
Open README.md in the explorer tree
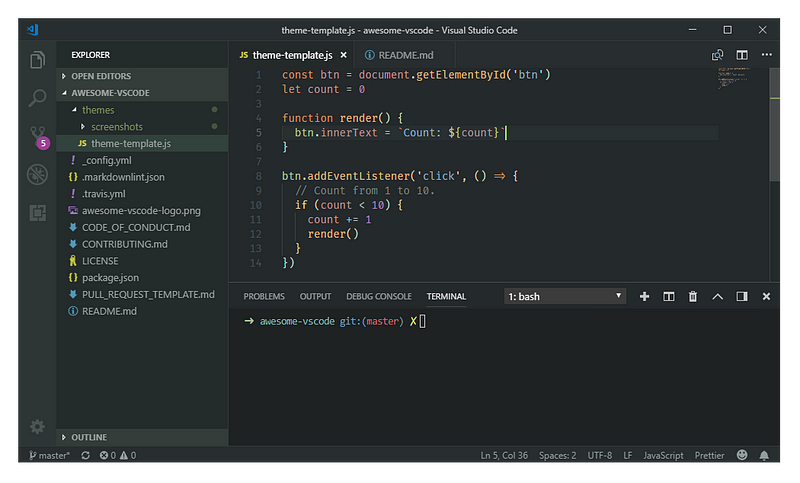click(142, 311)
